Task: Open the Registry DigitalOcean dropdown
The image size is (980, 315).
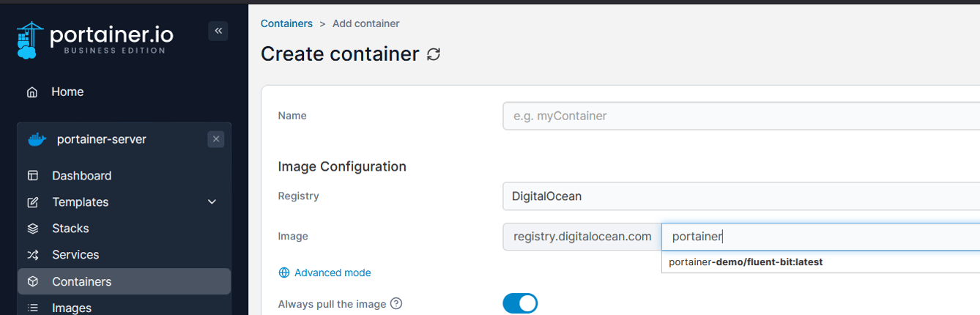Action: (x=741, y=196)
